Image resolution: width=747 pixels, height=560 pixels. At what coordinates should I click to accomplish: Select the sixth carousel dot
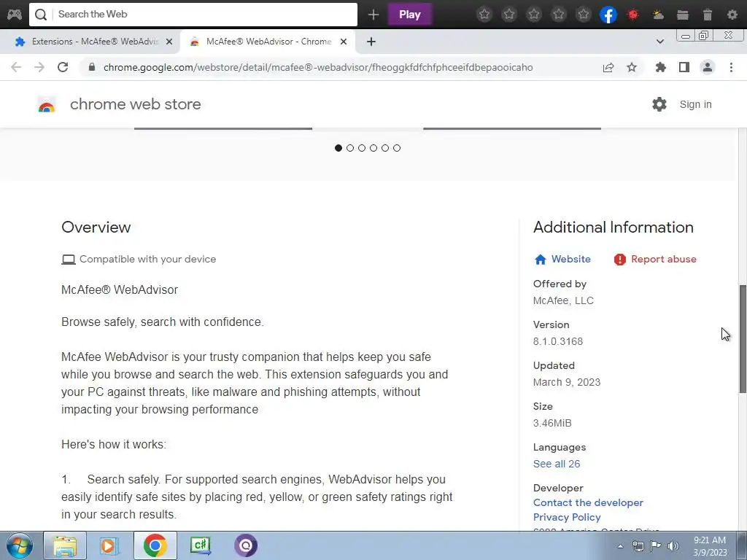coord(397,148)
